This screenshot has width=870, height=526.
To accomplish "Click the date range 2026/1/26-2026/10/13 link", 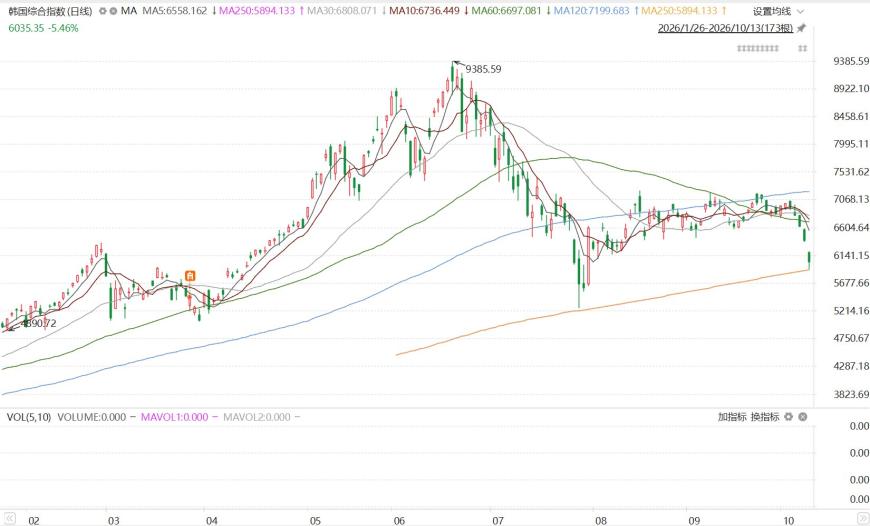I will pos(725,28).
